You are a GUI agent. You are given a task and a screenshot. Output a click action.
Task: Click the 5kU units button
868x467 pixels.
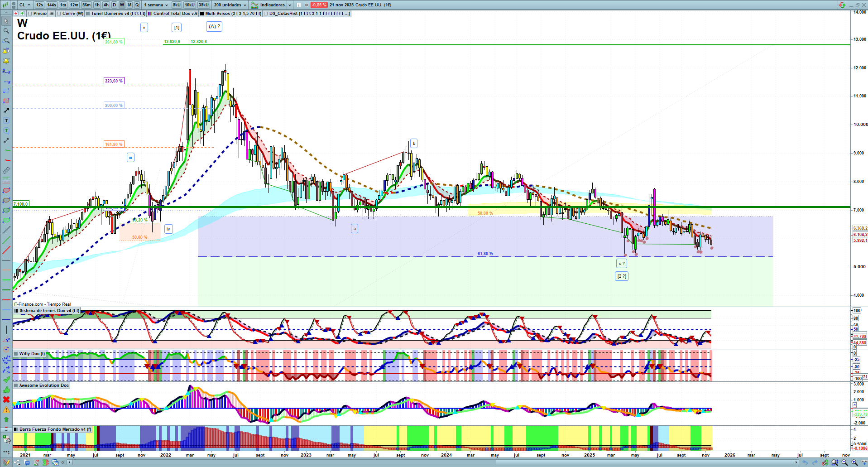tap(177, 5)
